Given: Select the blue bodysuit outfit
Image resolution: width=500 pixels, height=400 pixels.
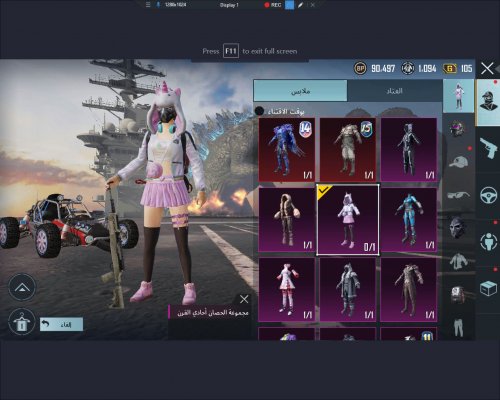Looking at the screenshot, I should click(x=409, y=220).
